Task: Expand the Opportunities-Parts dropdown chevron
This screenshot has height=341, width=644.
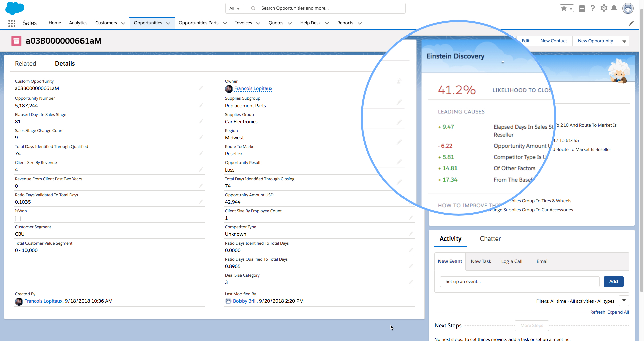Action: point(225,23)
